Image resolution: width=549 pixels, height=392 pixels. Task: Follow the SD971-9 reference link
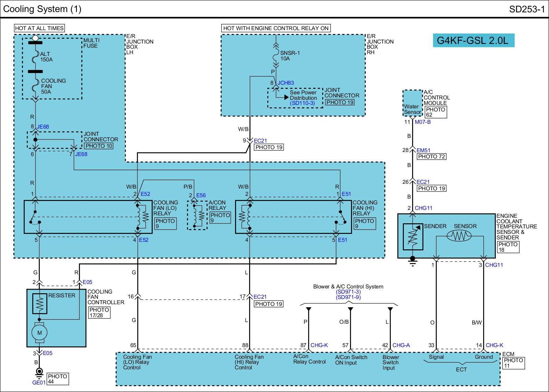pos(348,297)
